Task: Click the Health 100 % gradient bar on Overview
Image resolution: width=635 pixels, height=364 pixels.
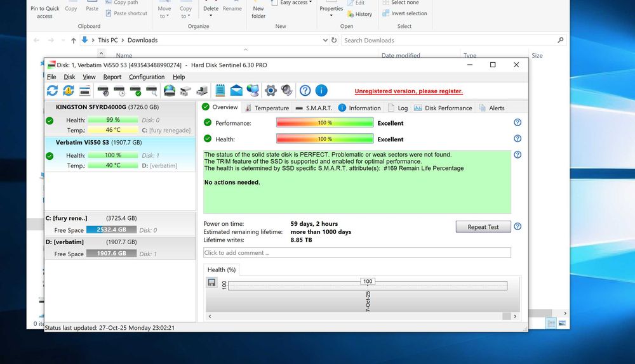Action: [324, 139]
